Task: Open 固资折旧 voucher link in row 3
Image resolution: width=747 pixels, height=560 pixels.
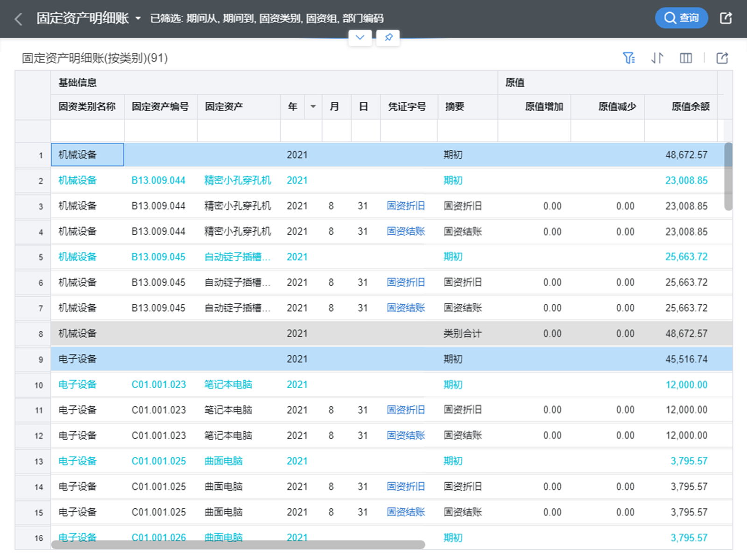Action: tap(406, 206)
